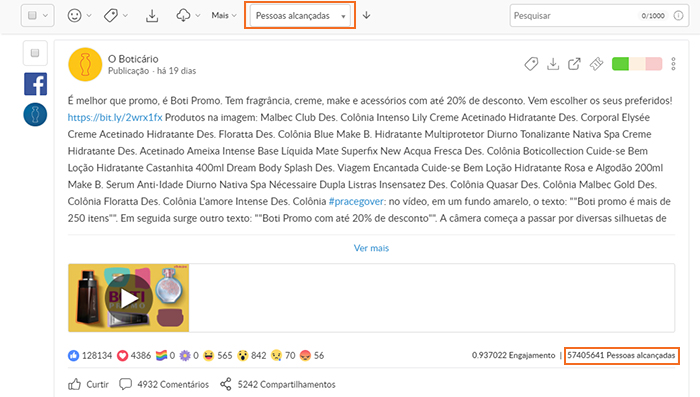Toggle descending sort order arrow

(367, 16)
